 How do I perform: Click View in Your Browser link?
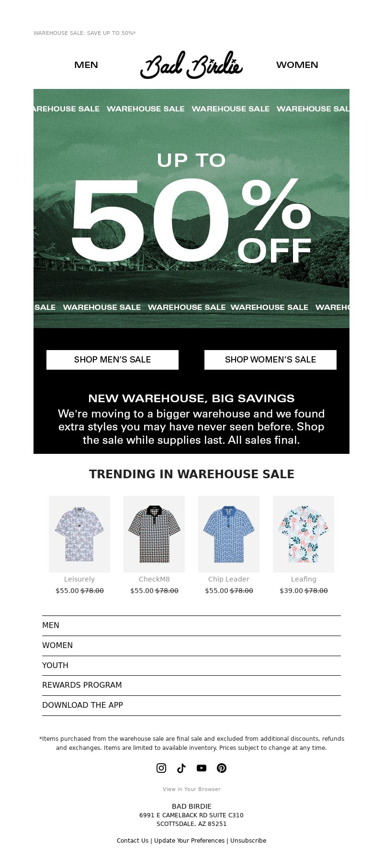[x=191, y=789]
